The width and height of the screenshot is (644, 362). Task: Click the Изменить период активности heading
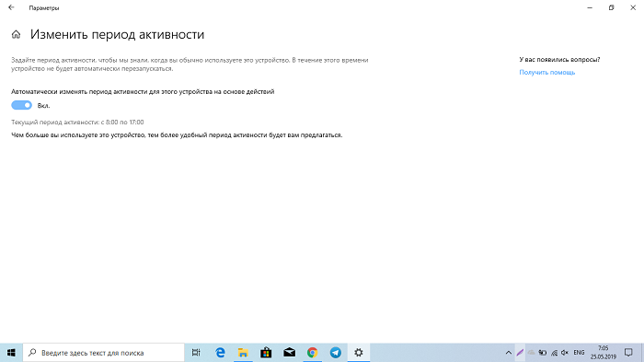[117, 35]
